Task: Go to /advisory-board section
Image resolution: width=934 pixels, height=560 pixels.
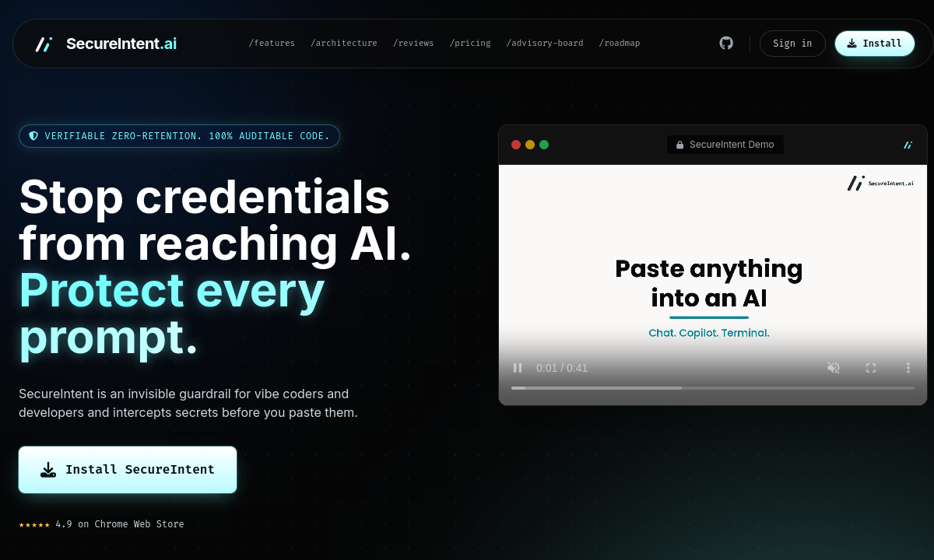Action: (x=545, y=44)
